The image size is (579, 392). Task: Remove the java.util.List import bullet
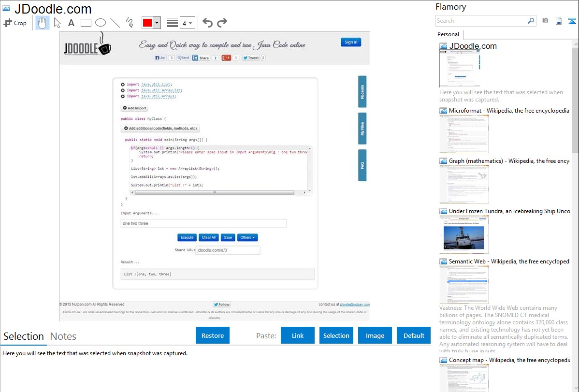tap(123, 84)
